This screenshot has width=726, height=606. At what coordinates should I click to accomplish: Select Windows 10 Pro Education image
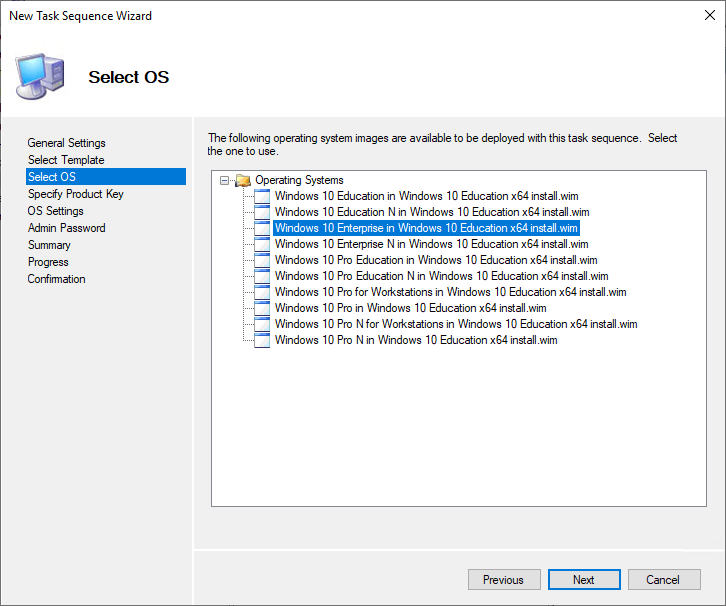435,260
